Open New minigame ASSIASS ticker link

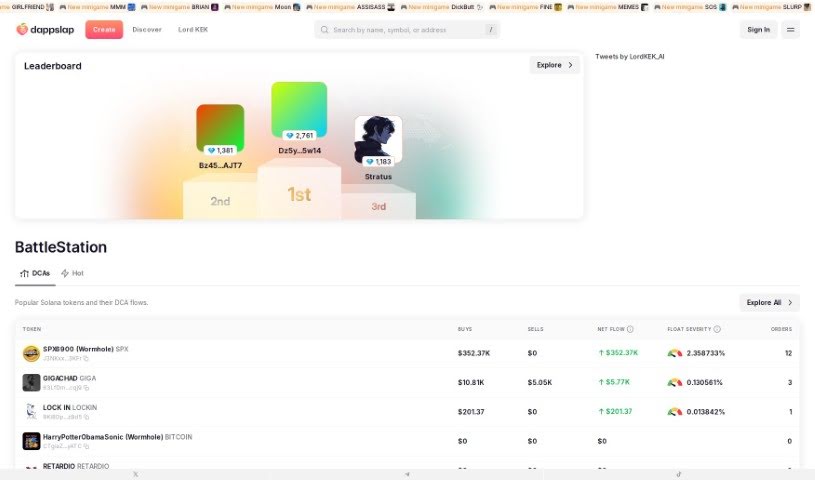(350, 7)
